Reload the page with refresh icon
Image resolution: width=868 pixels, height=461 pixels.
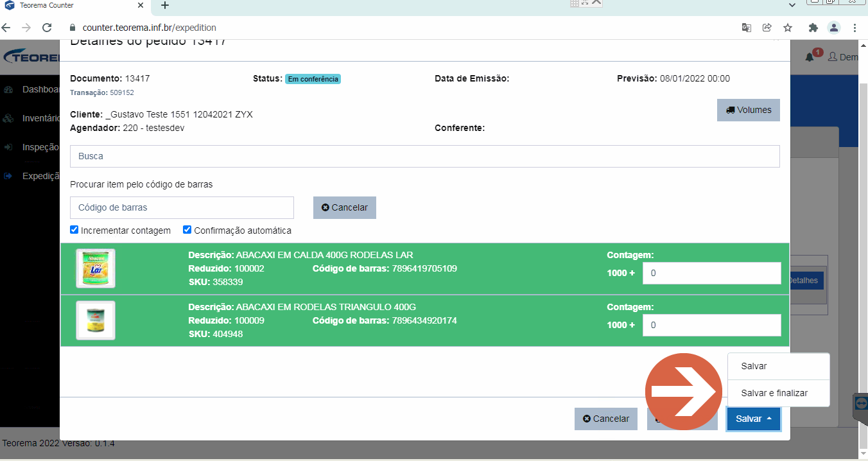pyautogui.click(x=46, y=28)
